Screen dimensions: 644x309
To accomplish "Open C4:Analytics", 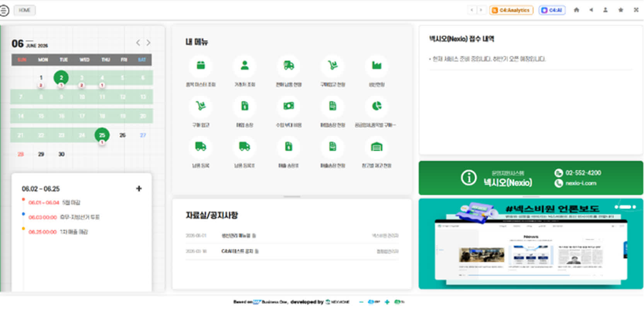I will [x=511, y=10].
